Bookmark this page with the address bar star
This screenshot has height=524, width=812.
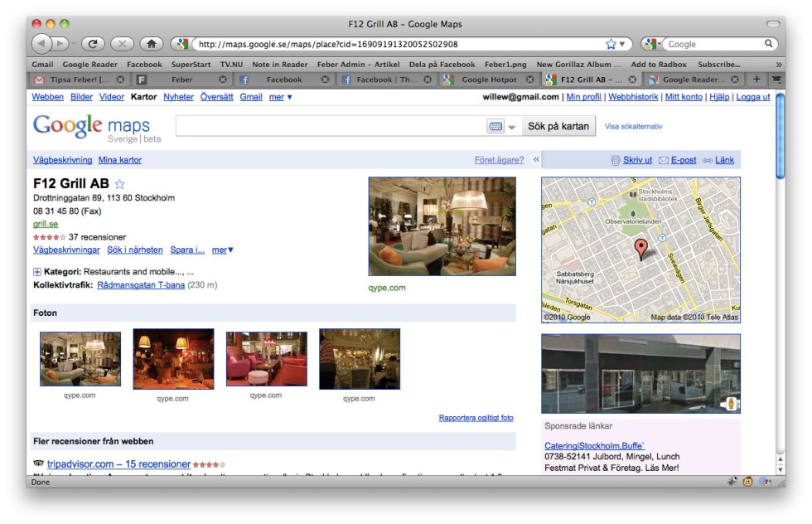611,44
